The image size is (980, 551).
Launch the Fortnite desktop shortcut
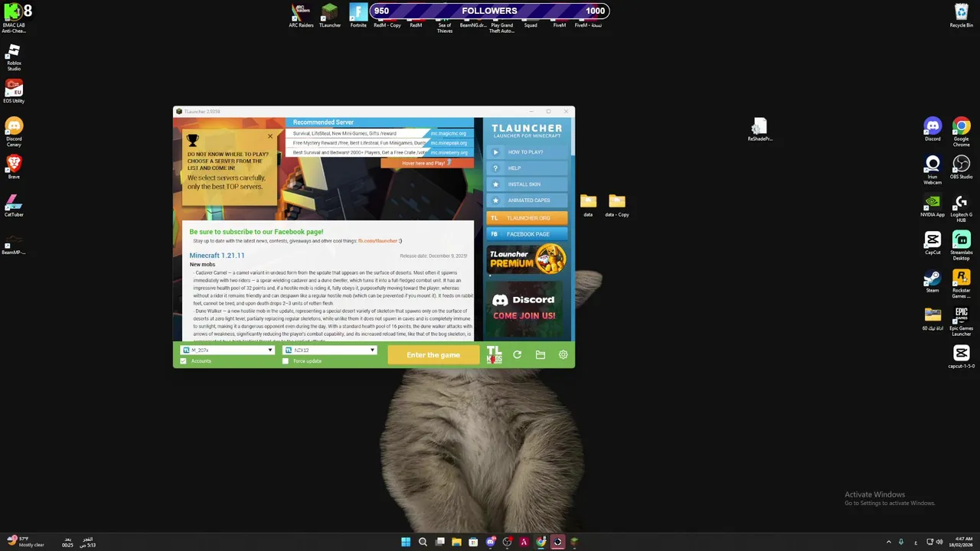[x=358, y=16]
